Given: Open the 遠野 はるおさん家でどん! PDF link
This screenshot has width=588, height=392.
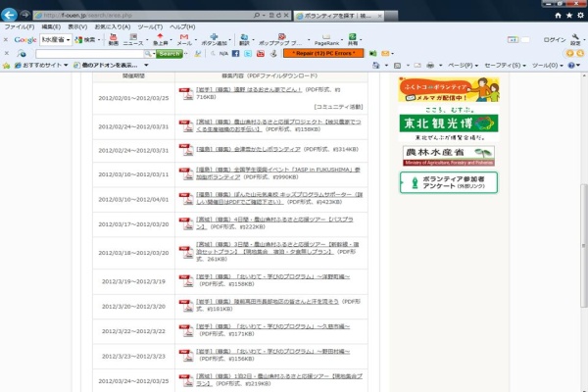Looking at the screenshot, I should coord(249,89).
